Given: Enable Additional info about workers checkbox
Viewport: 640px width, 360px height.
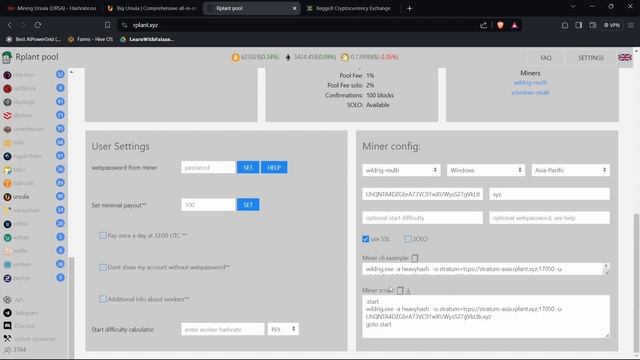Looking at the screenshot, I should coord(103,299).
